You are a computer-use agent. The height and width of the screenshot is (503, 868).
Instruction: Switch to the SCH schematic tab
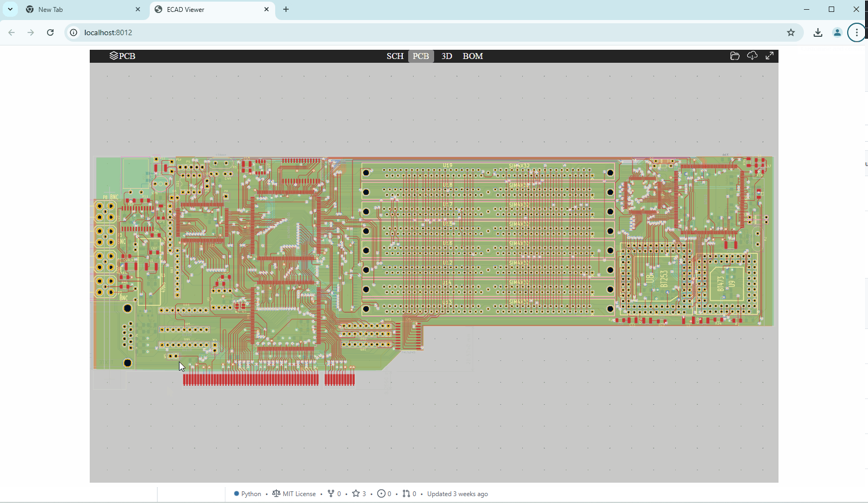point(395,56)
